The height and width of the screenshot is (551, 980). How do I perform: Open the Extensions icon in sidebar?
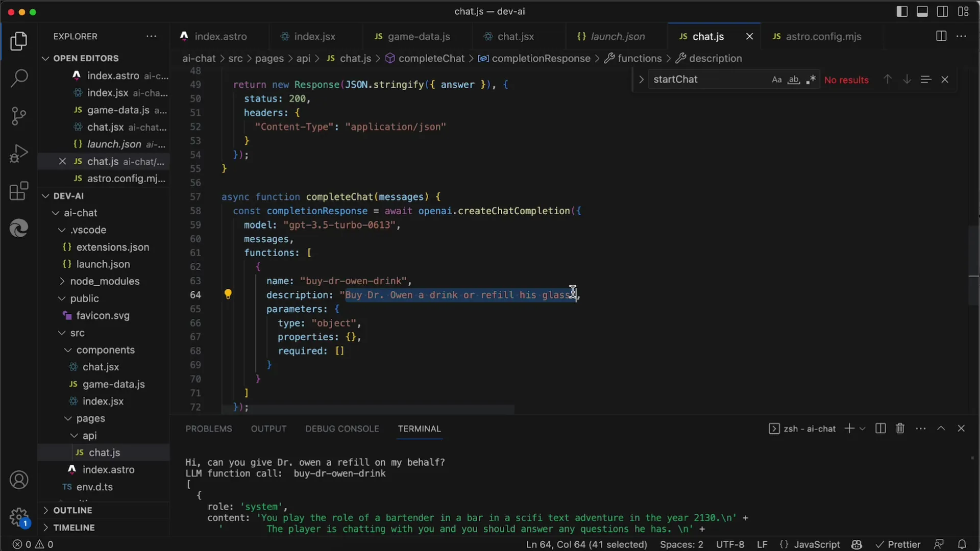18,190
